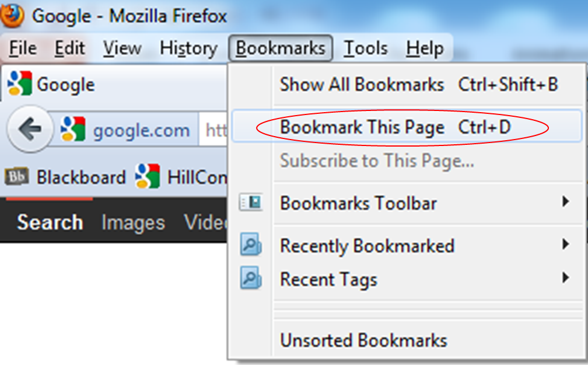Open the Edit menu

click(70, 48)
